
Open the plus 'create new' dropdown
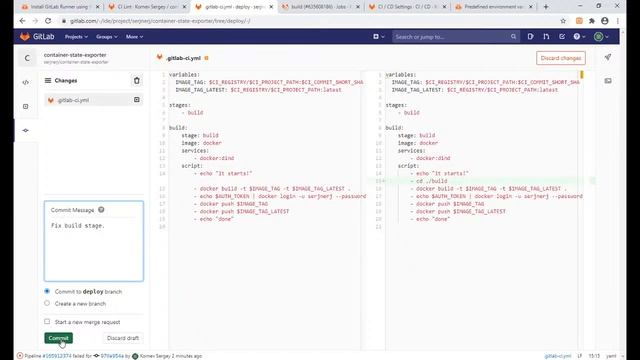pos(378,37)
